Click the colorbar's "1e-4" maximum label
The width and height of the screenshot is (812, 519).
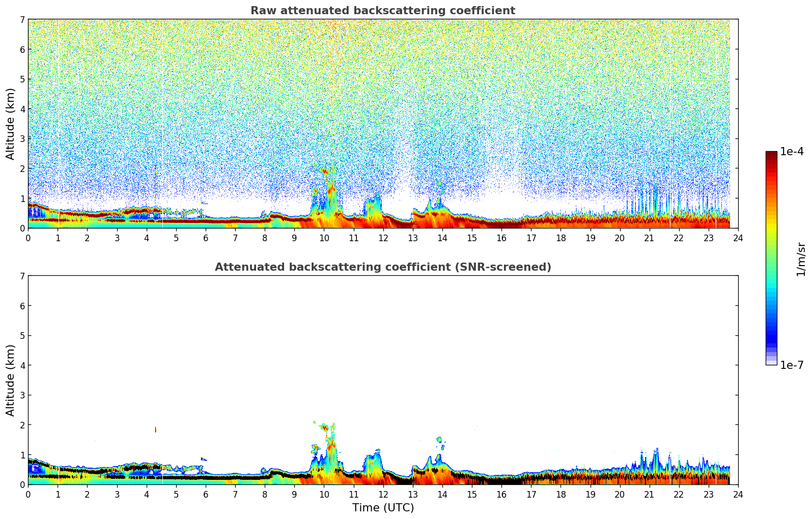(x=792, y=152)
